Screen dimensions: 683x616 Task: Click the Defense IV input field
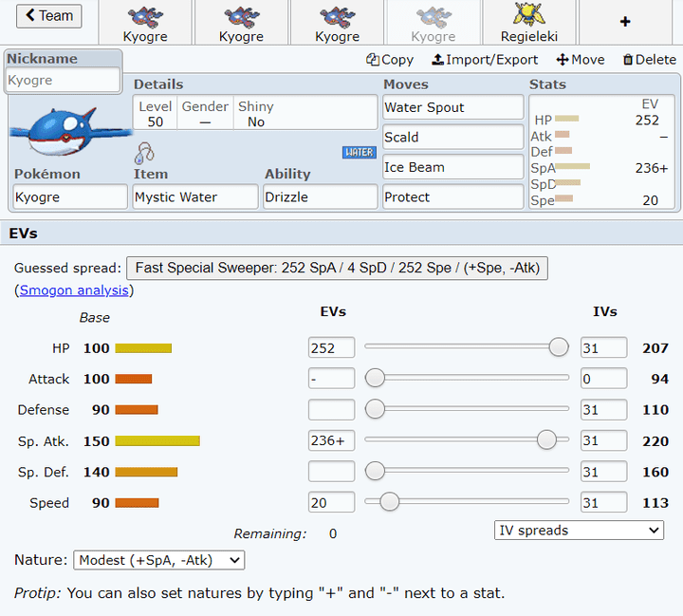tap(603, 410)
